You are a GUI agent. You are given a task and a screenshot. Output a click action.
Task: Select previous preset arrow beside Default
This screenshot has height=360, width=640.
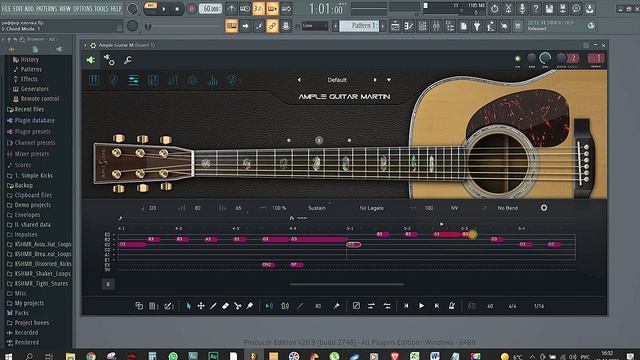click(x=299, y=80)
